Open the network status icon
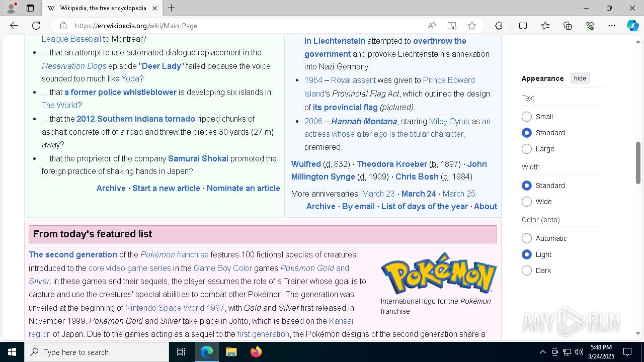The image size is (644, 362). point(567,352)
